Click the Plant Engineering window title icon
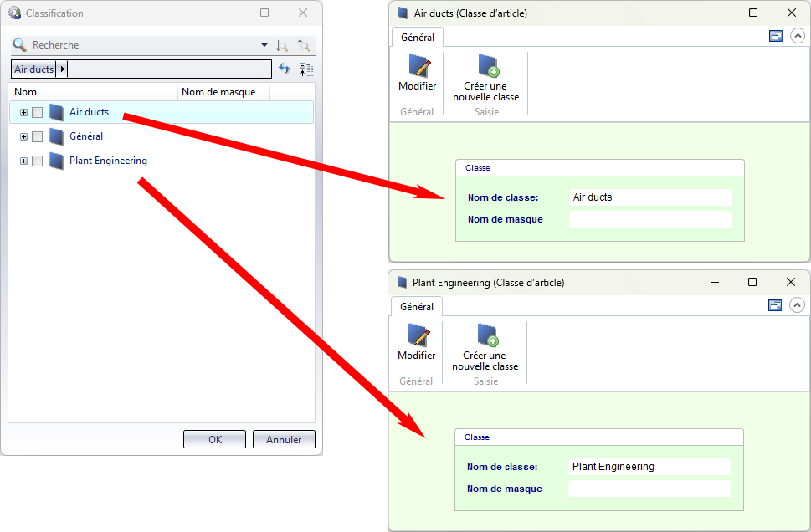This screenshot has width=811, height=532. (x=402, y=282)
